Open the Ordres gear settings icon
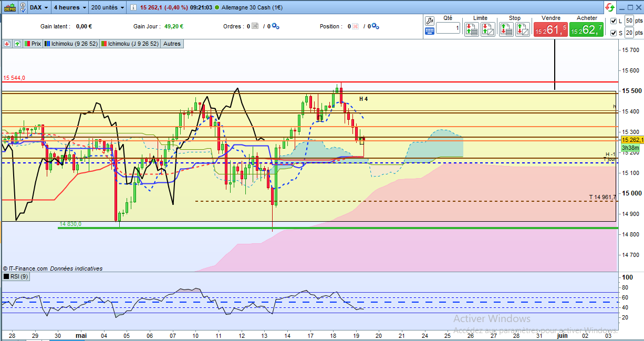 click(x=276, y=26)
